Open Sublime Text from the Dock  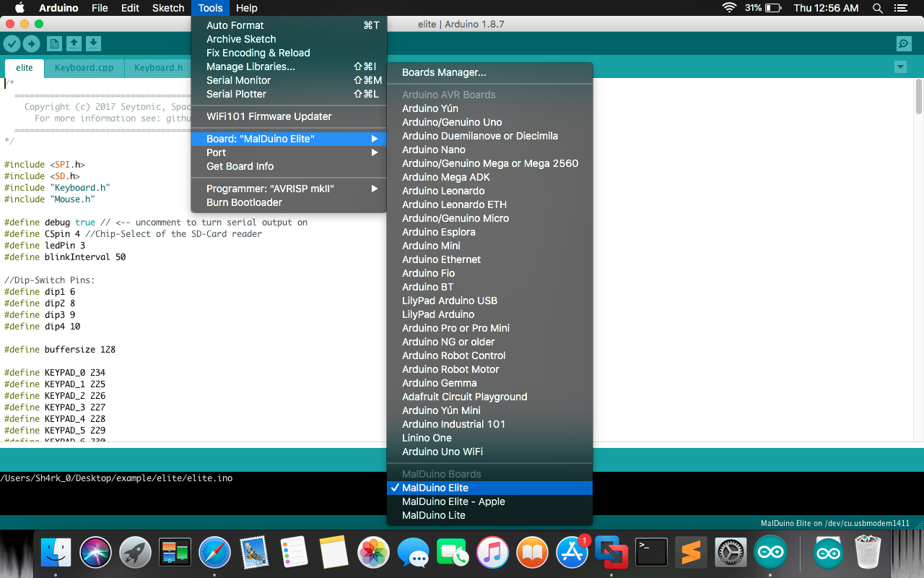point(691,552)
